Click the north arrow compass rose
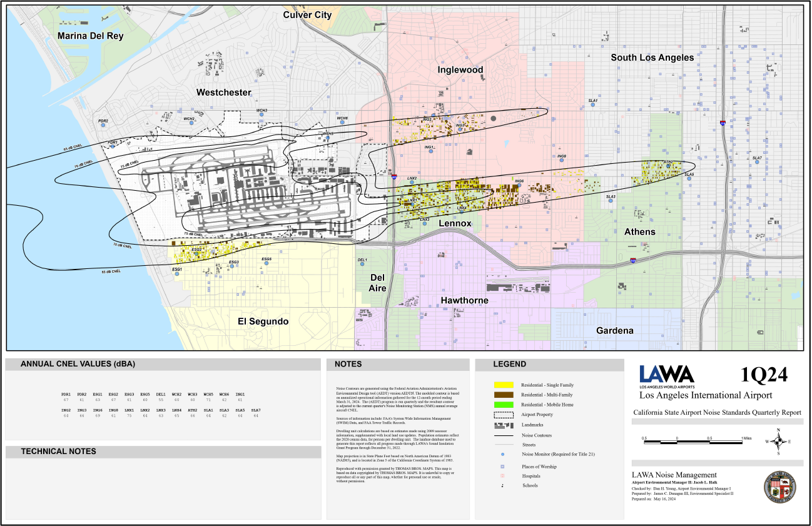Viewport: 812px width, 526px height. [x=778, y=442]
